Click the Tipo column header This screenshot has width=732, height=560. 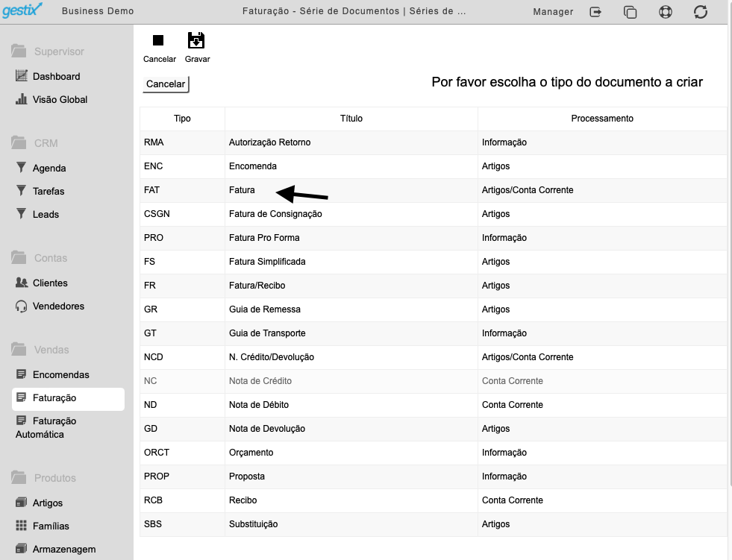(x=182, y=119)
